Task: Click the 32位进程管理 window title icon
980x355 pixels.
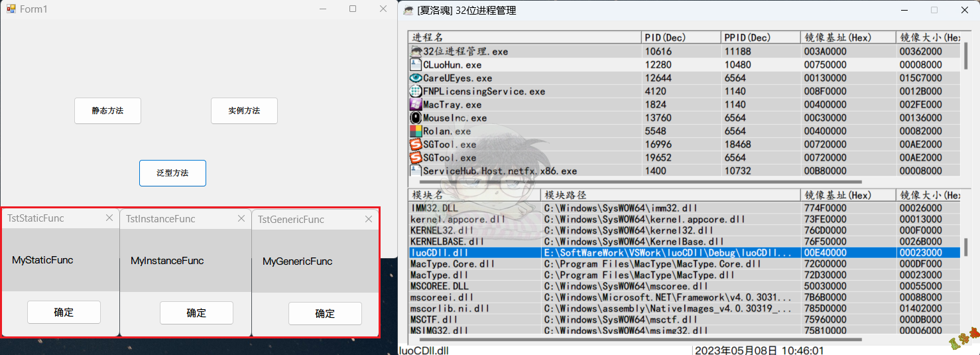Action: [408, 10]
